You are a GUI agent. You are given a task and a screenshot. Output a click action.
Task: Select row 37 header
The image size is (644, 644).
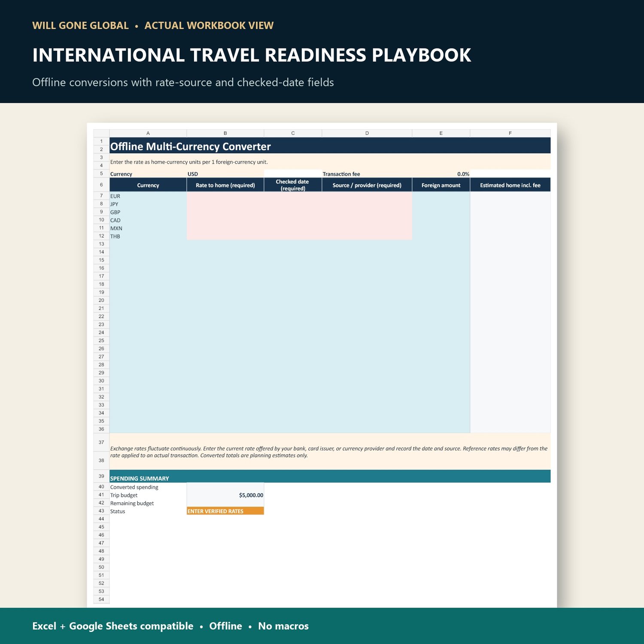[101, 442]
